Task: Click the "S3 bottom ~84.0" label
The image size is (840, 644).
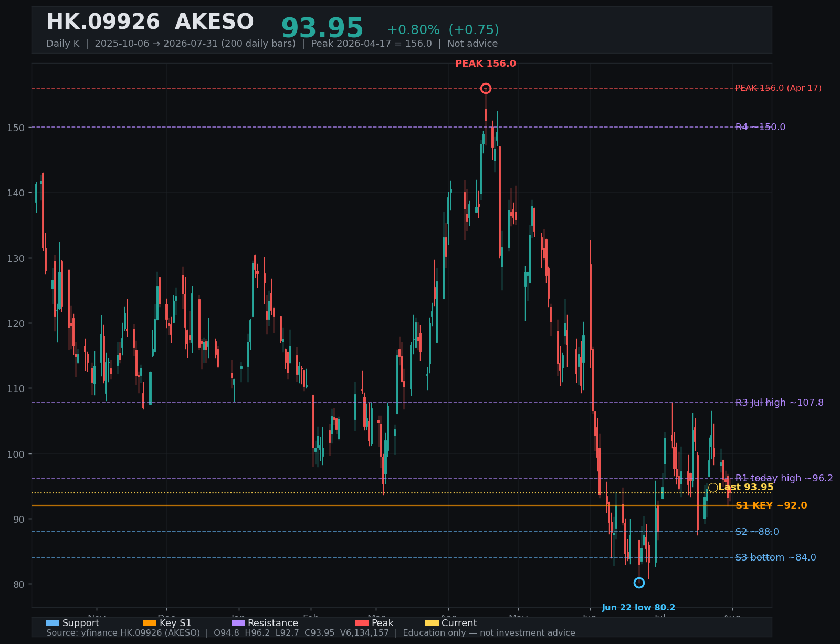Action: [x=775, y=557]
